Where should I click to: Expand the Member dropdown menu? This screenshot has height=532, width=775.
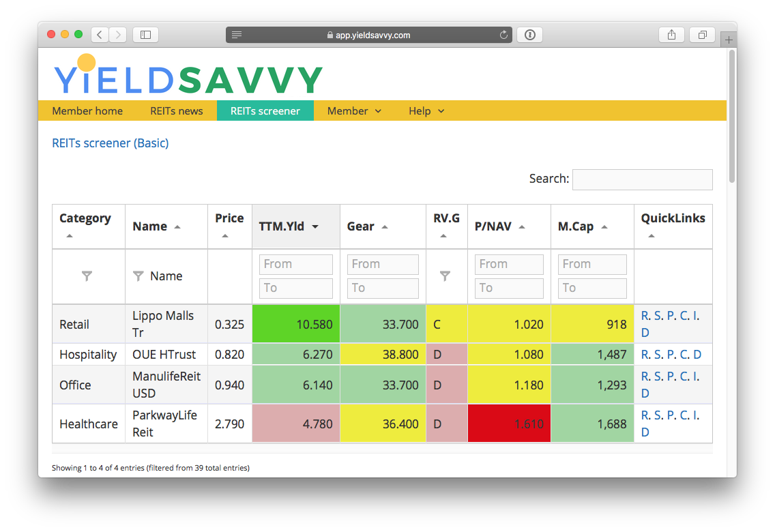[x=354, y=111]
